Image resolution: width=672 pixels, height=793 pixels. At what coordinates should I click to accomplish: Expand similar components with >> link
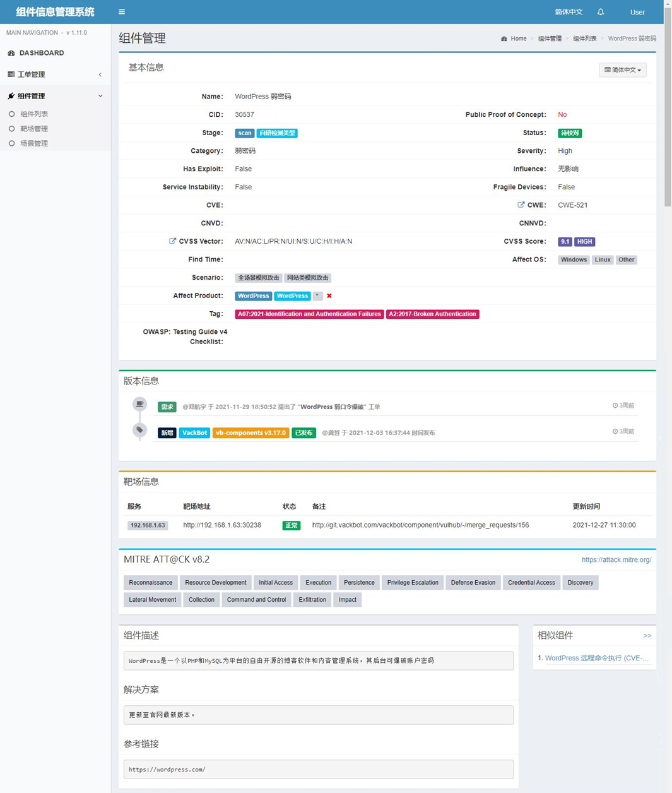click(647, 636)
